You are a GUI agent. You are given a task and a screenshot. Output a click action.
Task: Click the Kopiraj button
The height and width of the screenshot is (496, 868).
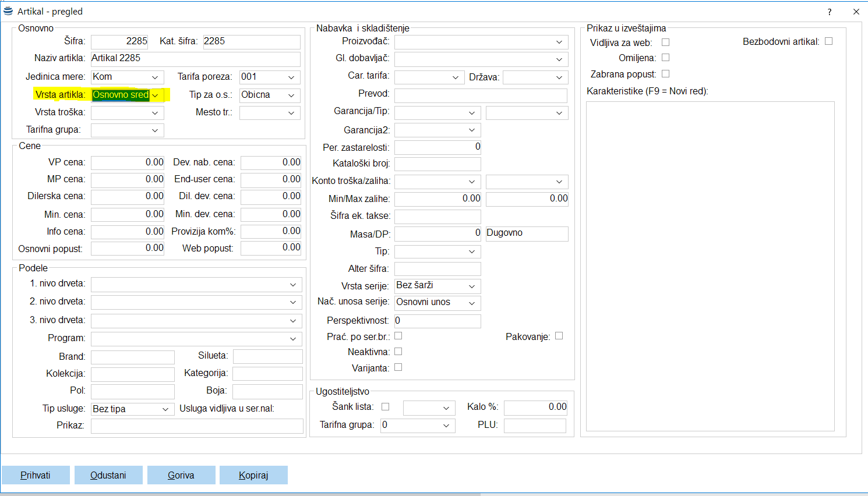coord(253,475)
